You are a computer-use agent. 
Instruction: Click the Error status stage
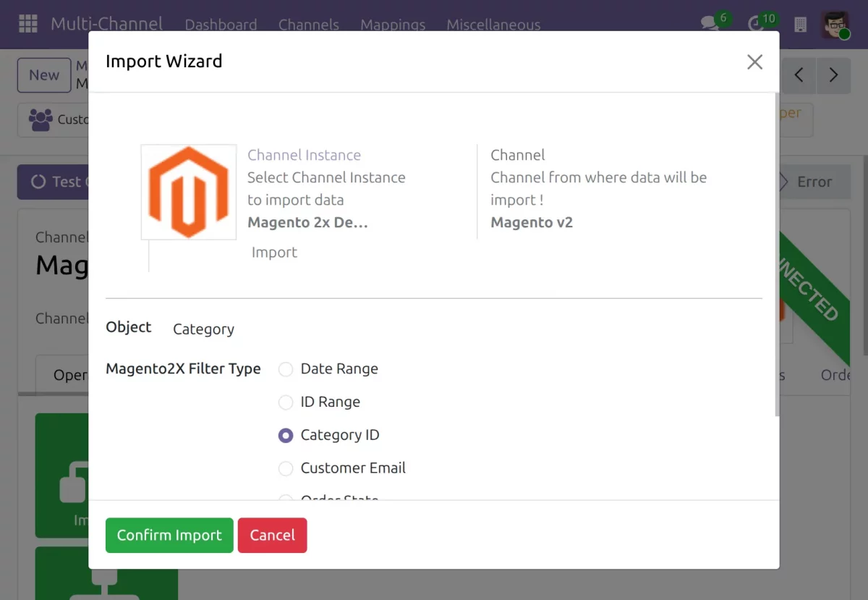814,182
